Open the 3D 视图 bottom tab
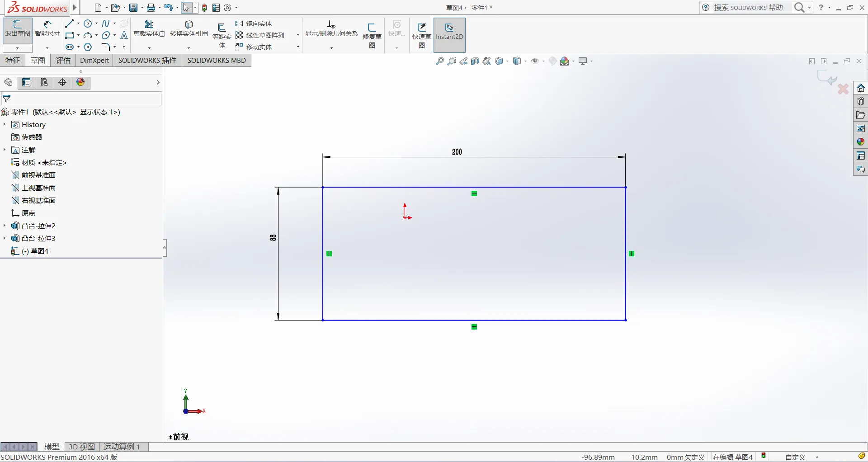This screenshot has width=868, height=462. (x=82, y=447)
